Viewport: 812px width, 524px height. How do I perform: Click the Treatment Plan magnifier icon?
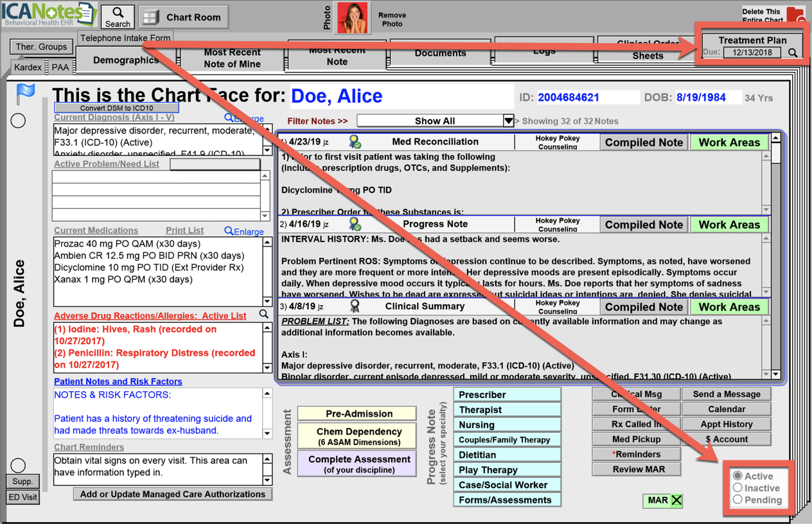(x=793, y=53)
